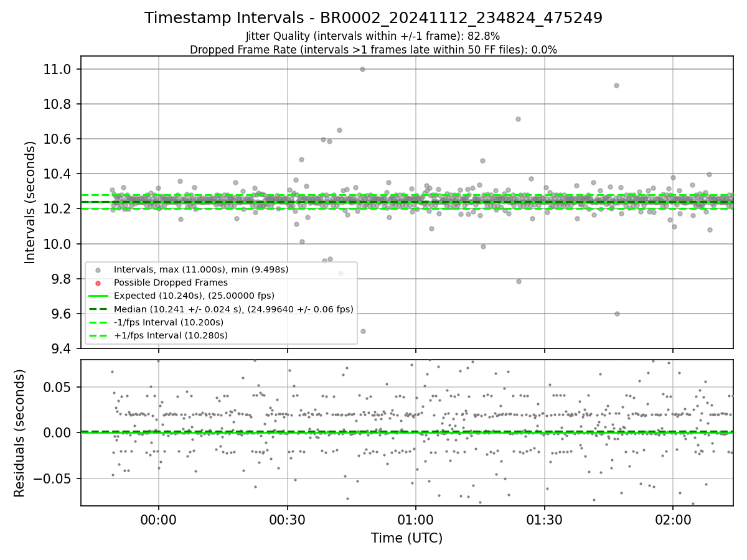Click the gray dot marker beside "Intervals, max" in legend
Viewport: 747px width, 560px height.
coord(98,270)
